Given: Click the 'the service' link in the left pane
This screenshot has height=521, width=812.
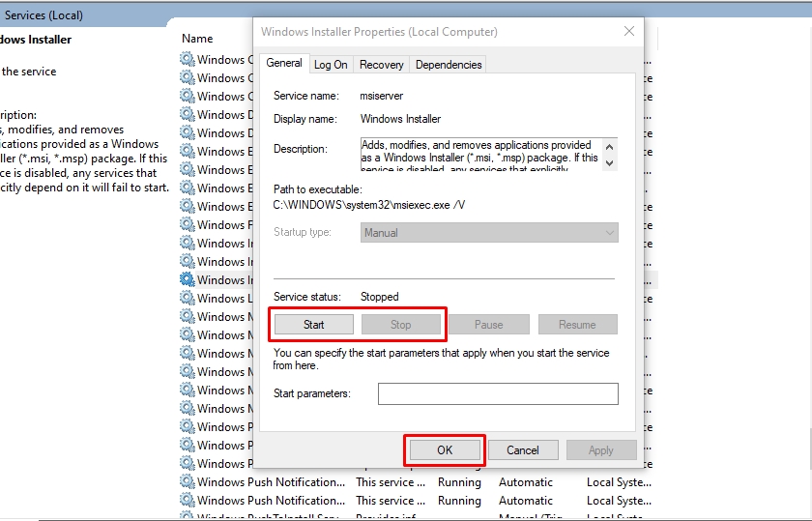Looking at the screenshot, I should tap(29, 72).
